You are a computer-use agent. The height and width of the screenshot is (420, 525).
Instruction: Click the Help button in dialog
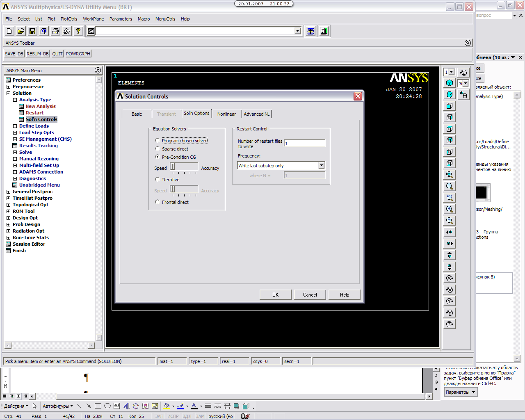pos(345,295)
